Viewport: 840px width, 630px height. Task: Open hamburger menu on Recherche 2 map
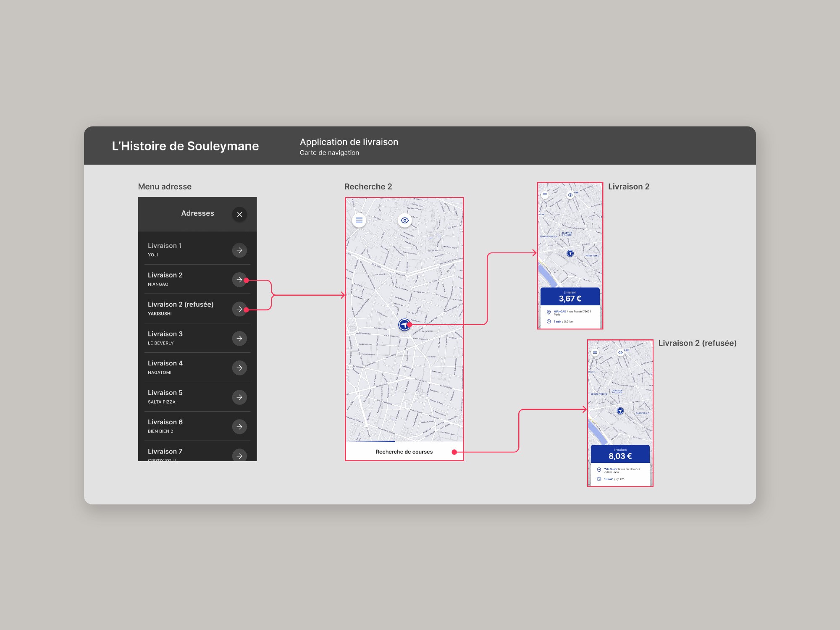point(359,220)
